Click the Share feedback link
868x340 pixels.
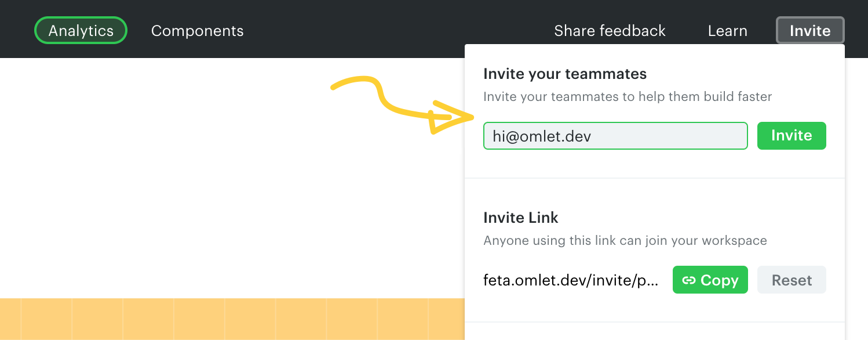[610, 31]
